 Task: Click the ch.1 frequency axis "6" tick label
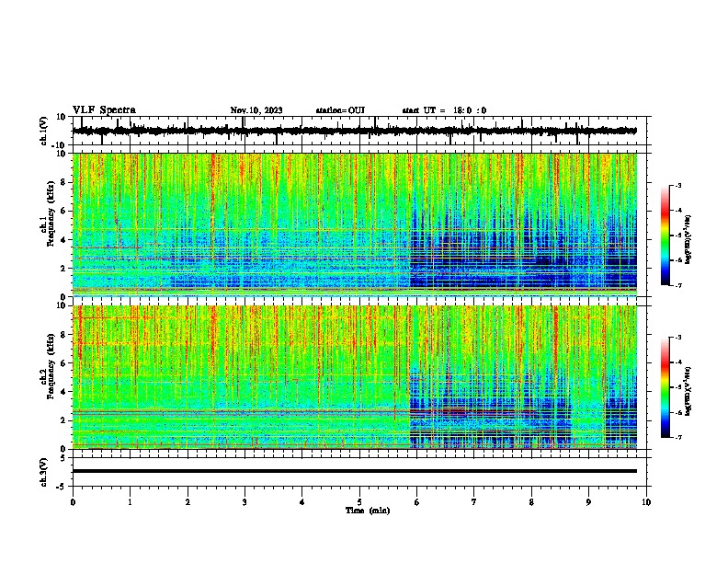pos(64,211)
